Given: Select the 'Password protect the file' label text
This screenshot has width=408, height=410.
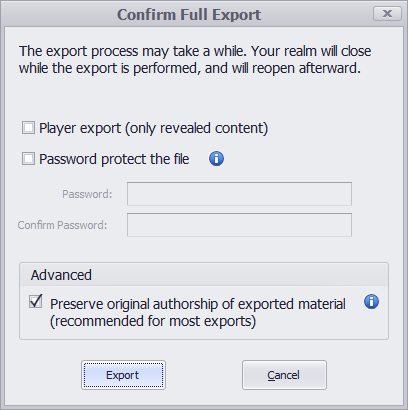Looking at the screenshot, I should [114, 159].
